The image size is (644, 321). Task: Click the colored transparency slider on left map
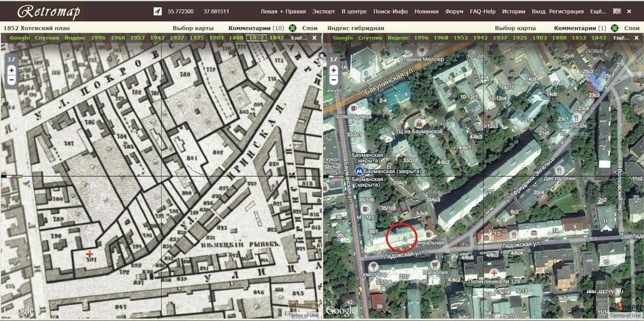[x=12, y=176]
